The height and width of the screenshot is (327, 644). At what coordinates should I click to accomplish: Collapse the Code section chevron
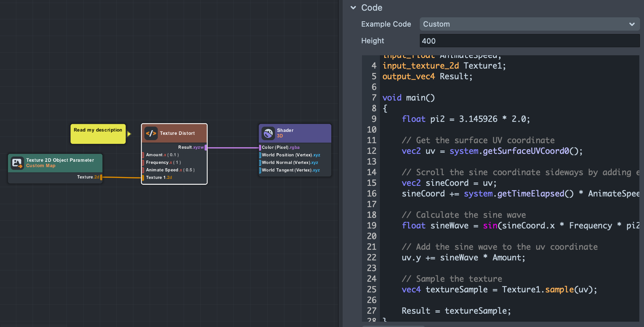353,8
